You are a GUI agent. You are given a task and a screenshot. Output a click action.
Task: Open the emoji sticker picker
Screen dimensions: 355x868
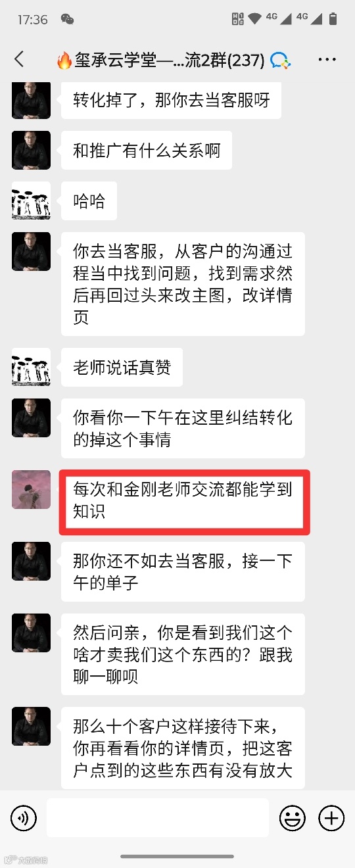tap(293, 819)
